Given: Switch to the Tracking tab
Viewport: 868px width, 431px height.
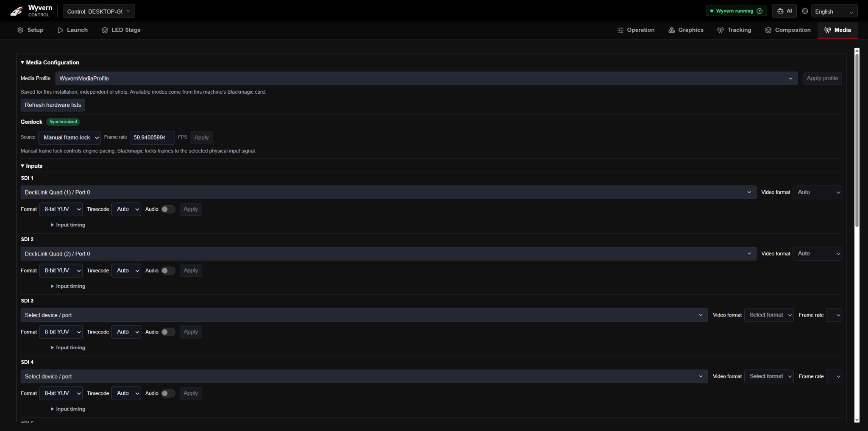Looking at the screenshot, I should [734, 30].
